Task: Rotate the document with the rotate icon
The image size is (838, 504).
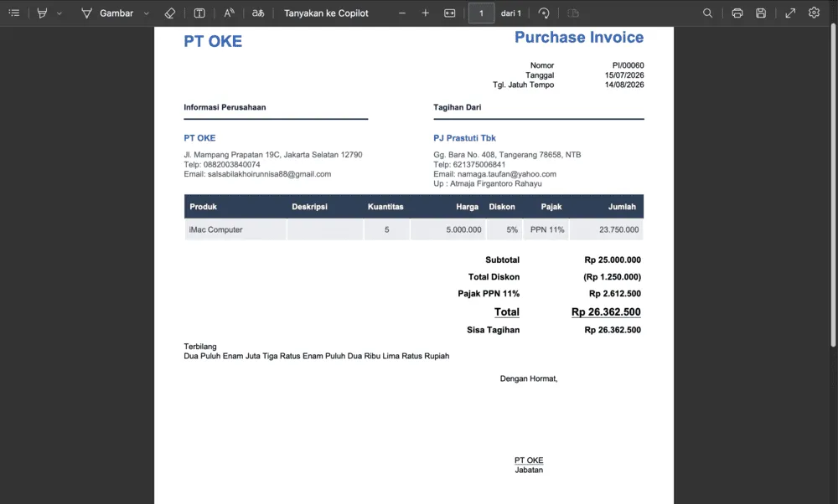Action: [x=544, y=13]
